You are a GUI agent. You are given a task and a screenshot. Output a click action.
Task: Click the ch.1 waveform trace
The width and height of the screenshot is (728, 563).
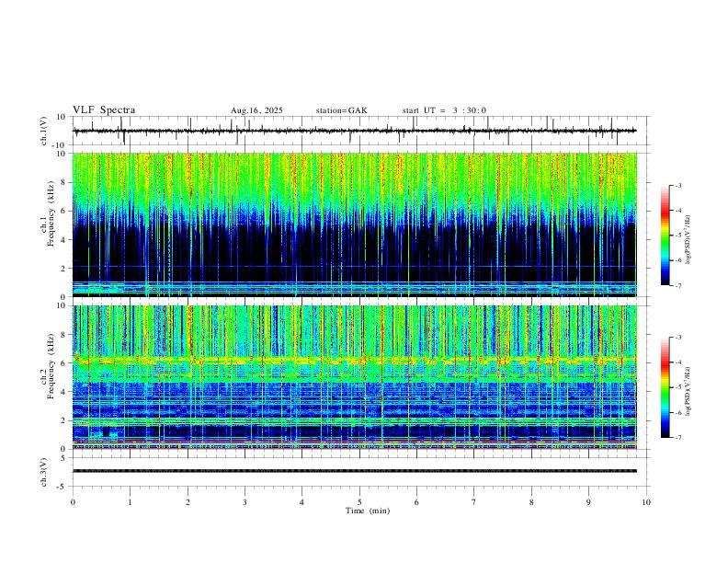point(355,131)
